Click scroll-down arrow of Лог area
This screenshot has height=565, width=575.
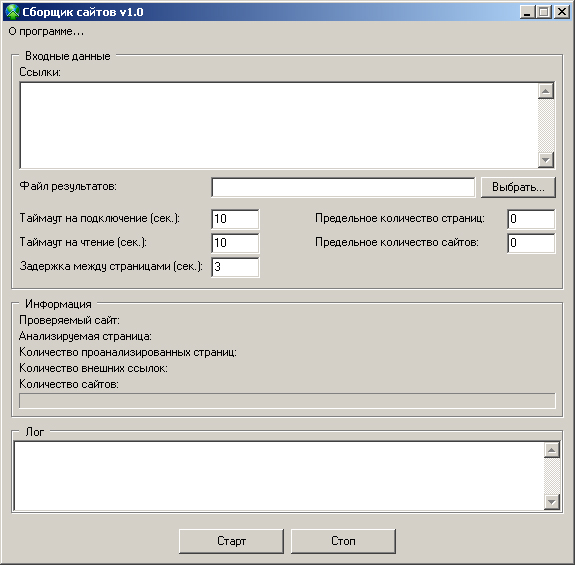552,502
